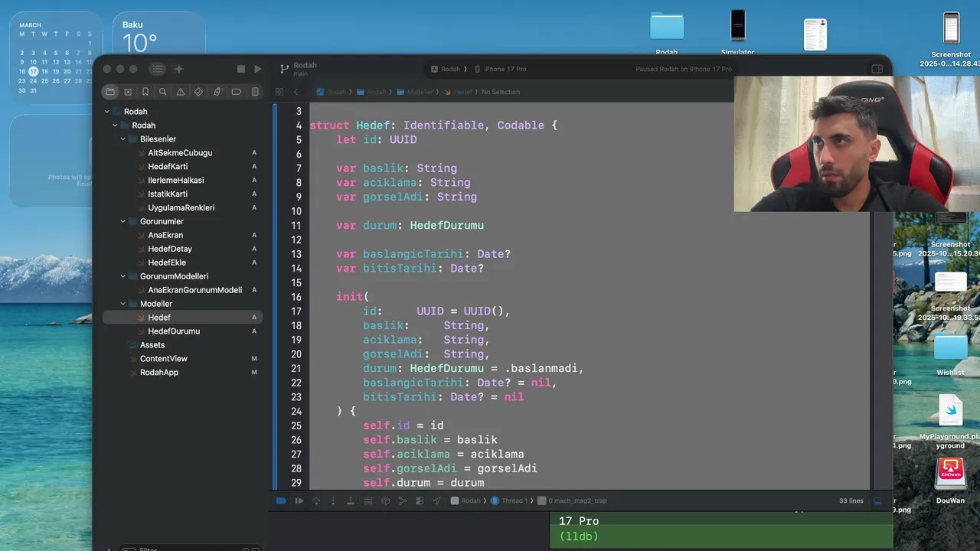This screenshot has height=551, width=980.
Task: Open the Breakpoint navigator icon
Action: coord(236,92)
